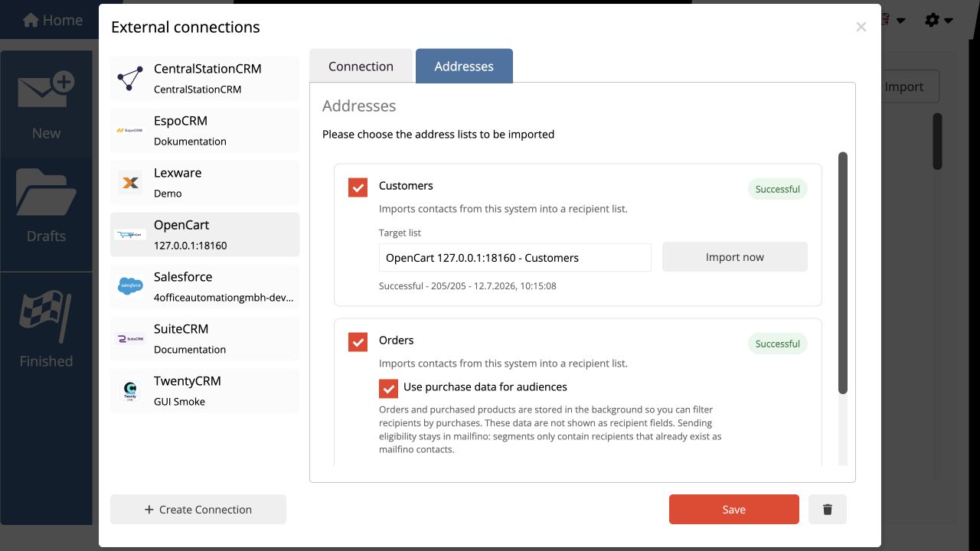Click the Lexware X logo icon
The height and width of the screenshot is (551, 980).
[130, 182]
